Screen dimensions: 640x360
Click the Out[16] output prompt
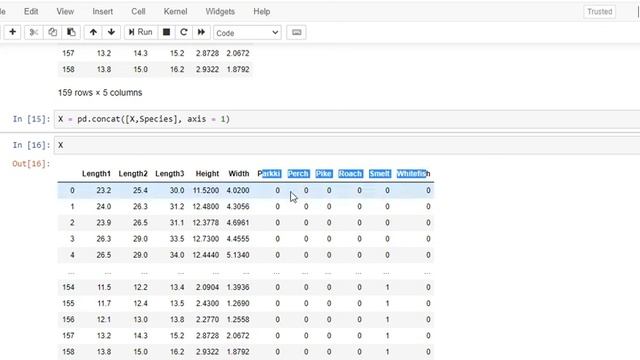click(x=31, y=164)
